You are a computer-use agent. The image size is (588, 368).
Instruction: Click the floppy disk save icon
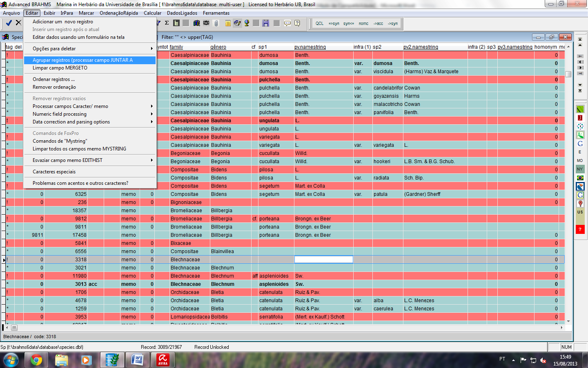[x=266, y=23]
